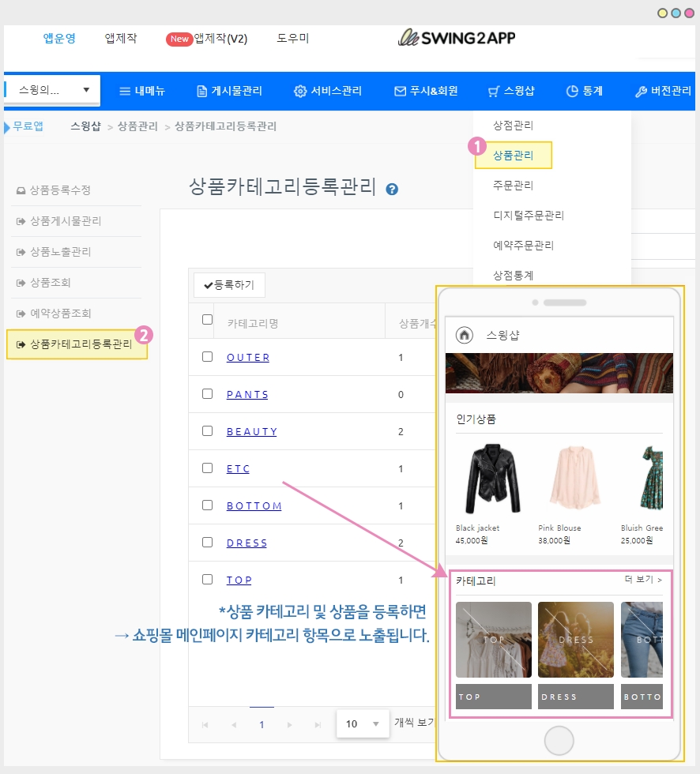Open the BEAUTY category link
This screenshot has width=700, height=774.
point(252,431)
